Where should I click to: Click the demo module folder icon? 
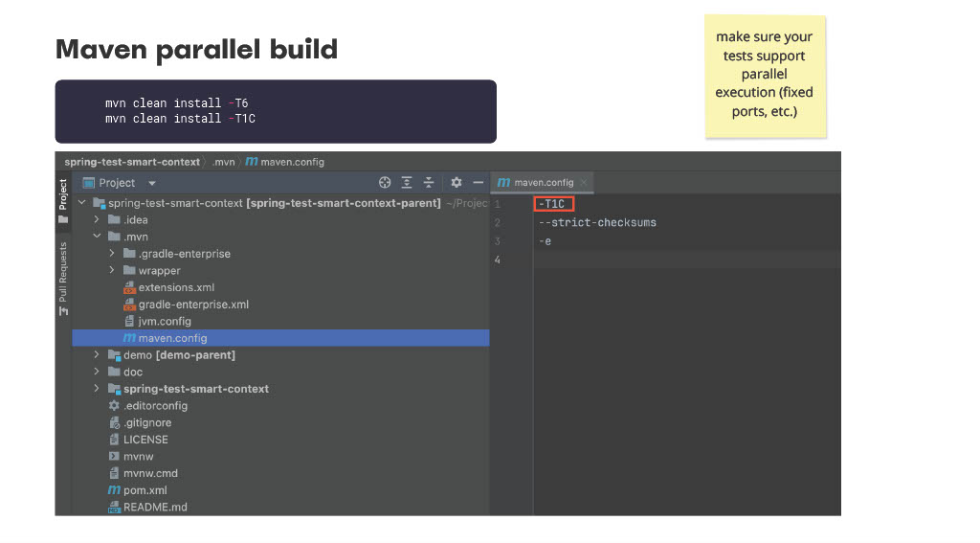point(115,354)
